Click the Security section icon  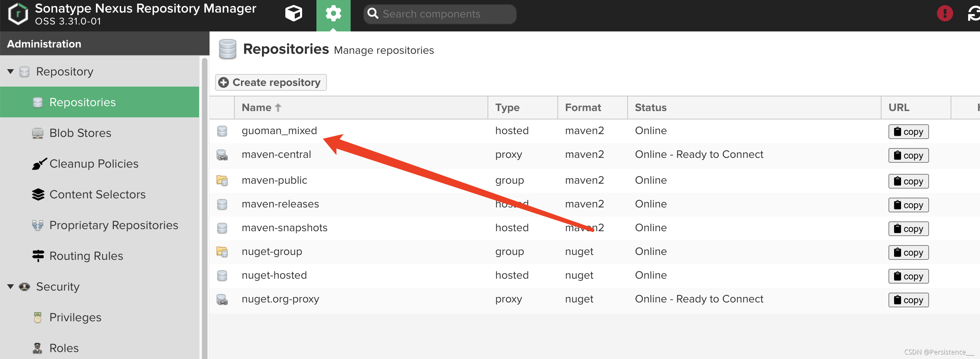[x=24, y=286]
